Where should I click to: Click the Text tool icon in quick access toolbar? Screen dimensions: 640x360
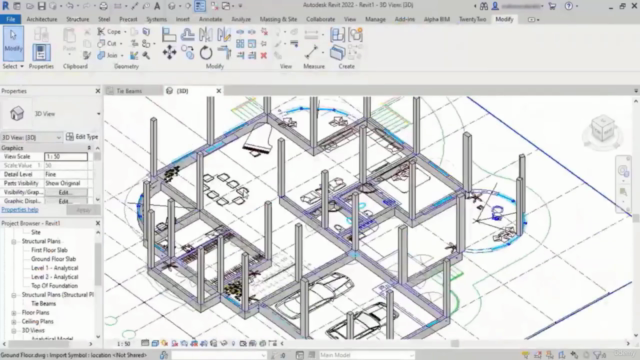click(157, 6)
